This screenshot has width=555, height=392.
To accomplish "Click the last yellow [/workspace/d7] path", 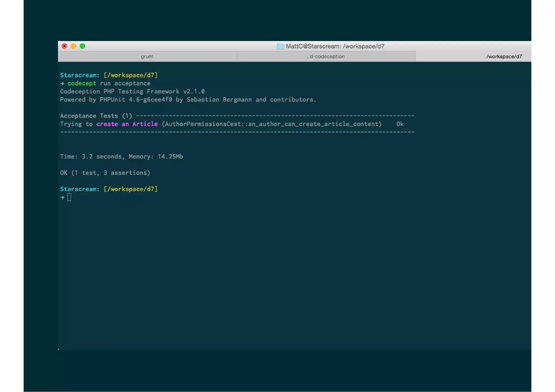I will tap(131, 189).
